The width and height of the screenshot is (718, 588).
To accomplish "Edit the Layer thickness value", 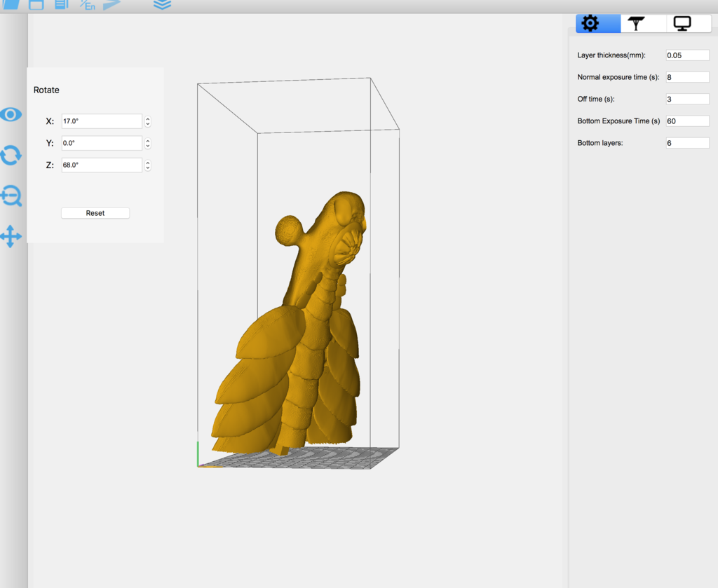I will click(x=687, y=55).
